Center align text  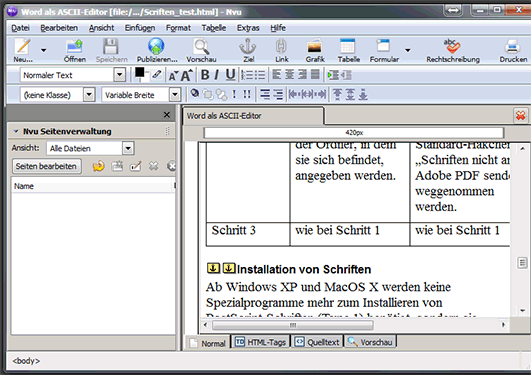[x=289, y=75]
